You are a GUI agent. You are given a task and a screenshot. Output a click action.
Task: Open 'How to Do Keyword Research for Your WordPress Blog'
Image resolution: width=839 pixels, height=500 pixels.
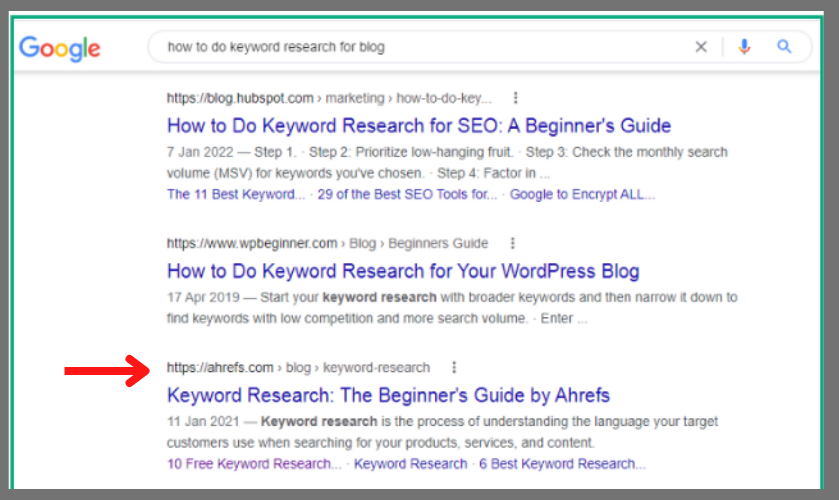(x=403, y=271)
